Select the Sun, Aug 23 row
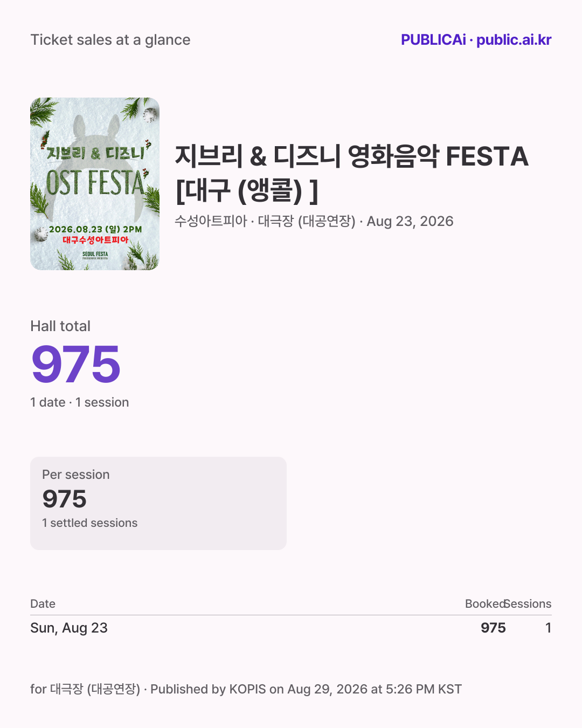This screenshot has width=582, height=728. (291, 628)
